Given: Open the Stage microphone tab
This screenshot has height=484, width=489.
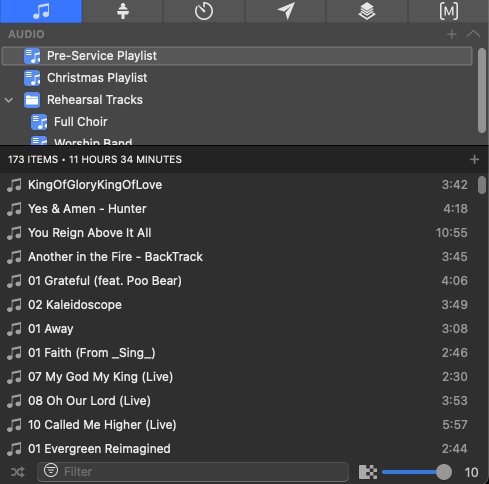Looking at the screenshot, I should click(x=123, y=11).
